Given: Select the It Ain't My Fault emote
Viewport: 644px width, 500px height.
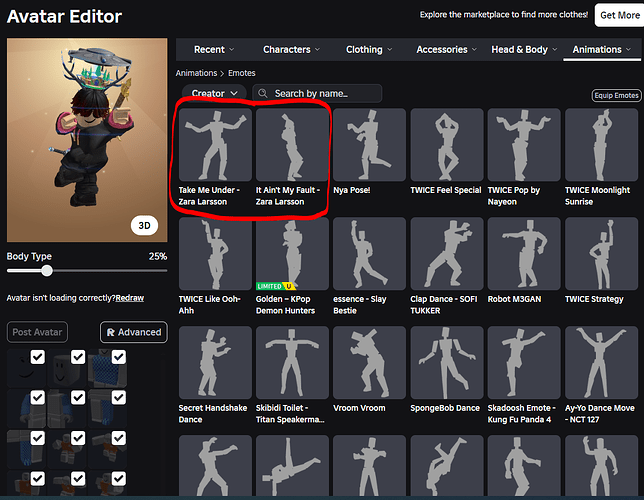Looking at the screenshot, I should click(x=292, y=145).
